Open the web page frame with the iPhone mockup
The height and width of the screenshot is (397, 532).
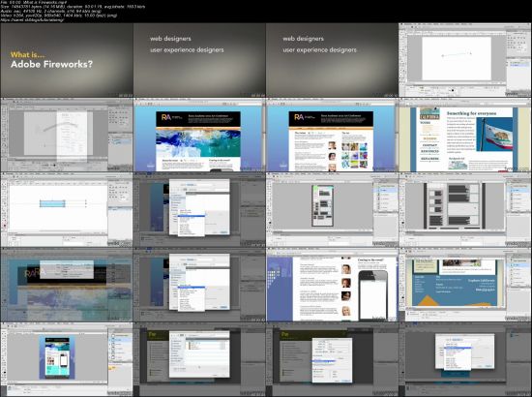(x=332, y=285)
